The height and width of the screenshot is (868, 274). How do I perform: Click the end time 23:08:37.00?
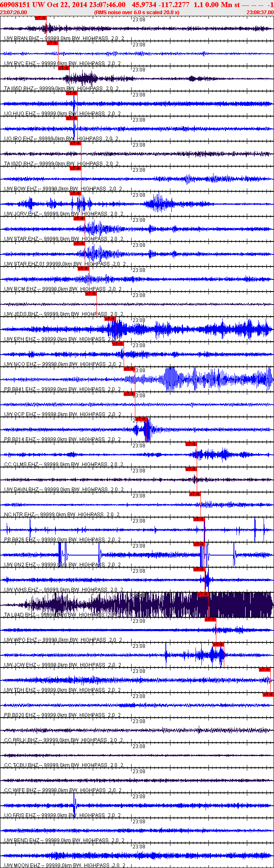(260, 13)
